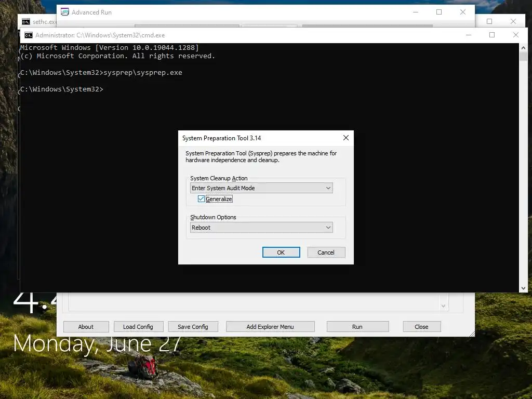Close the Administrator cmd.exe window
Screen dimensions: 532x399
(516, 35)
